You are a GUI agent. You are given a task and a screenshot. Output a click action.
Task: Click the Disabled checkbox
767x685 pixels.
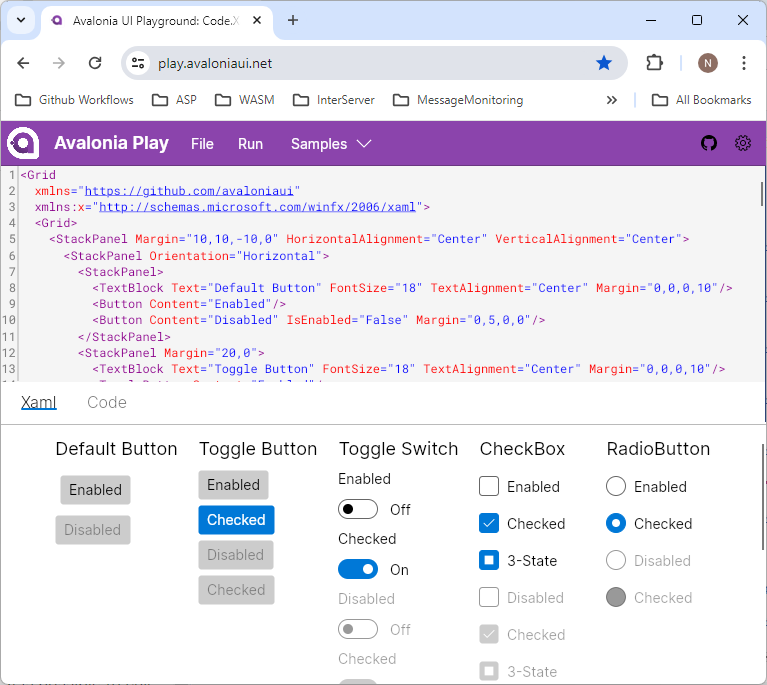coord(489,597)
